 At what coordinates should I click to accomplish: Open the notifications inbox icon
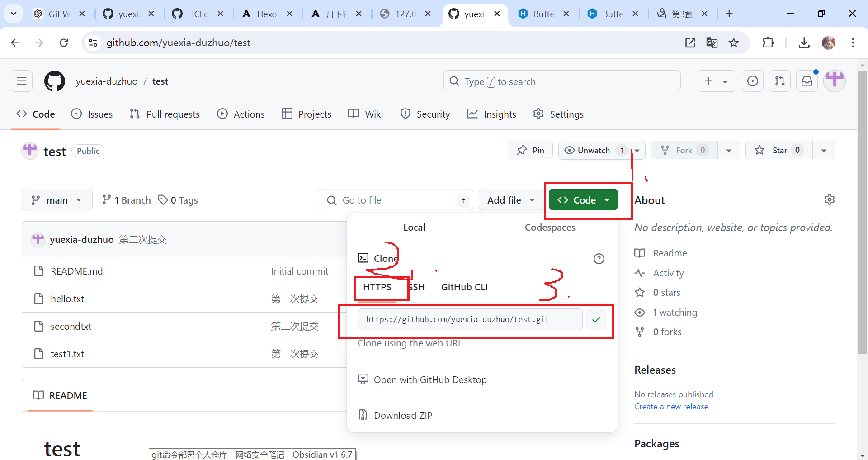pos(807,81)
